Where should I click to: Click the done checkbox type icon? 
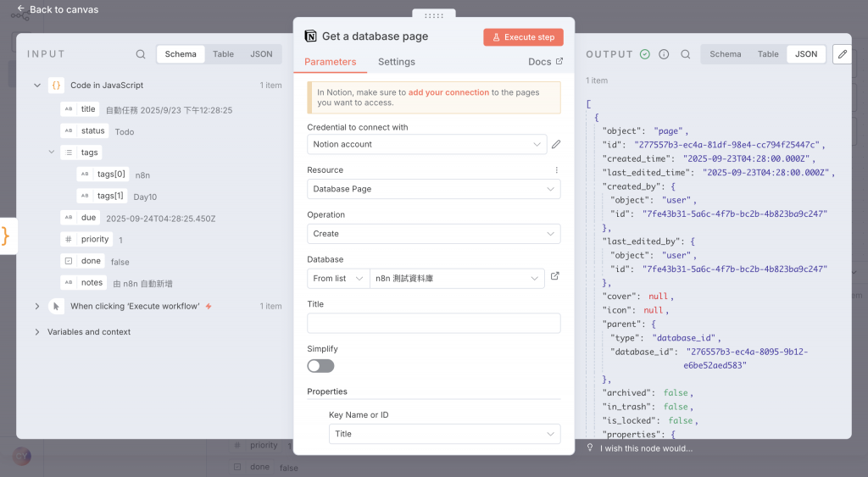(69, 261)
